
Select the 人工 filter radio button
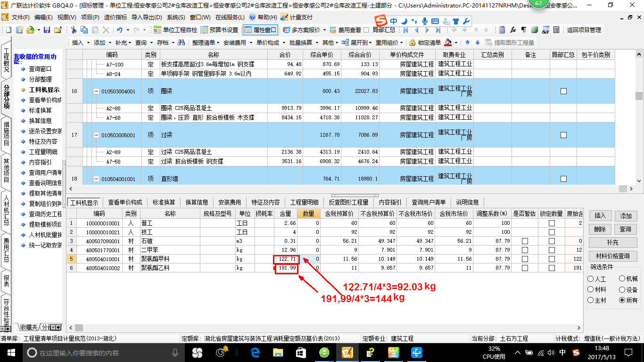(x=591, y=279)
